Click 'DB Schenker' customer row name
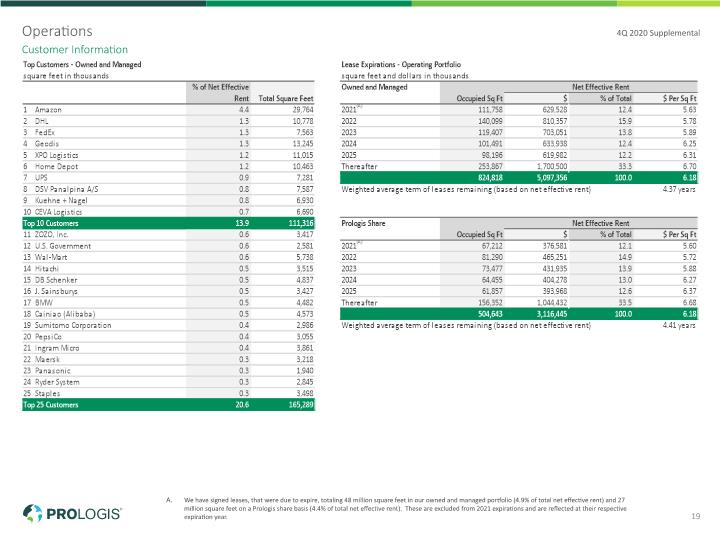720x540 pixels. (56, 280)
